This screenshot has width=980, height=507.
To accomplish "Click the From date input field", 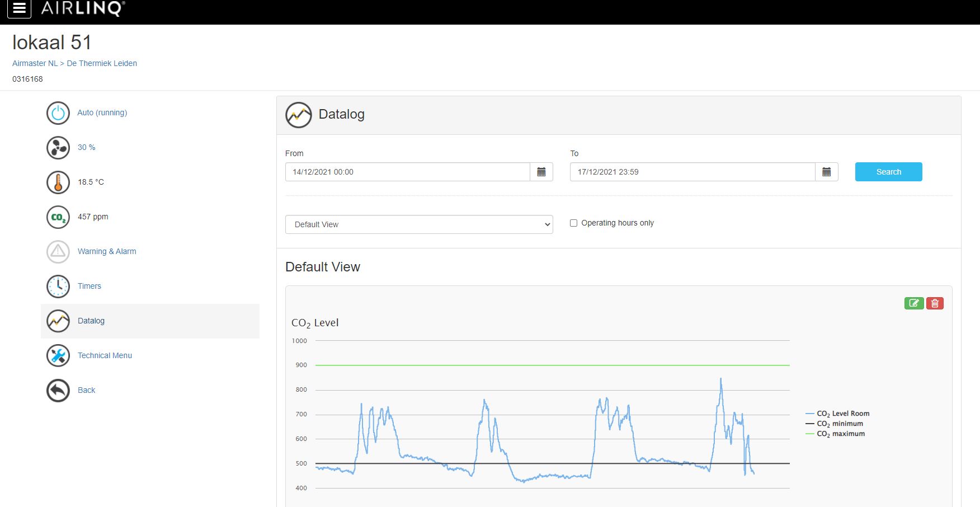I will click(x=407, y=172).
